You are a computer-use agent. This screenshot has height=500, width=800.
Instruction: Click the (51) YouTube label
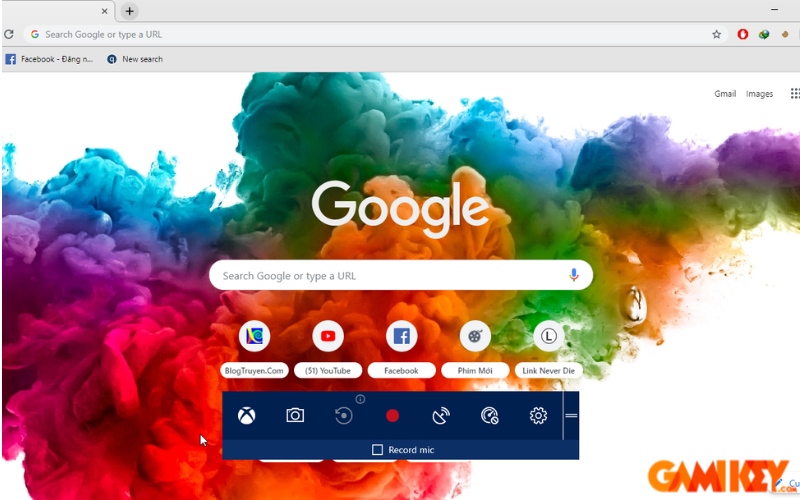coord(328,370)
